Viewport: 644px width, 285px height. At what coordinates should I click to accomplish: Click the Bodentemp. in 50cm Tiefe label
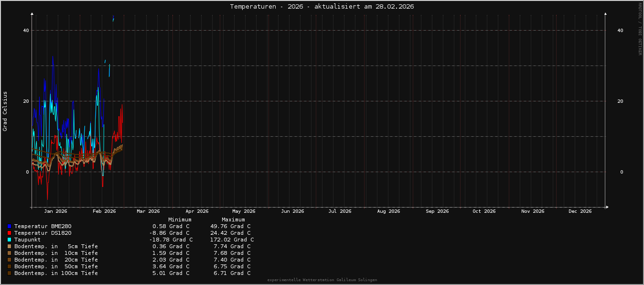(x=56, y=266)
